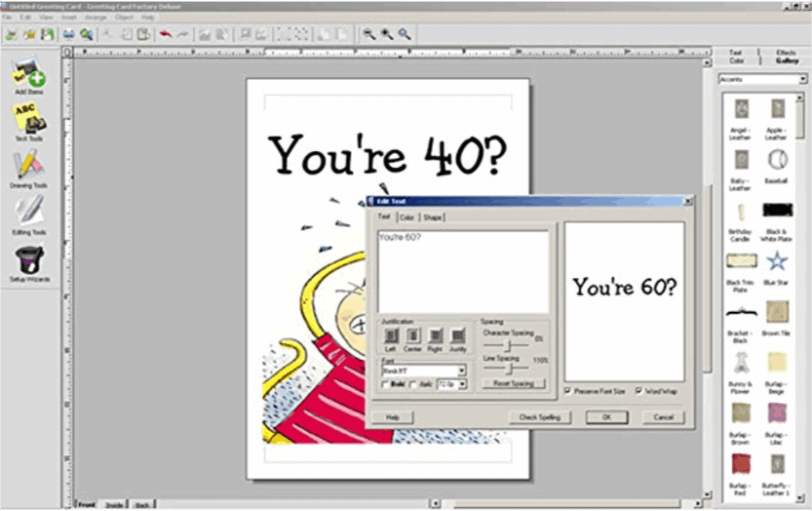
Task: Set Right justification in Edit Text
Action: pos(435,335)
